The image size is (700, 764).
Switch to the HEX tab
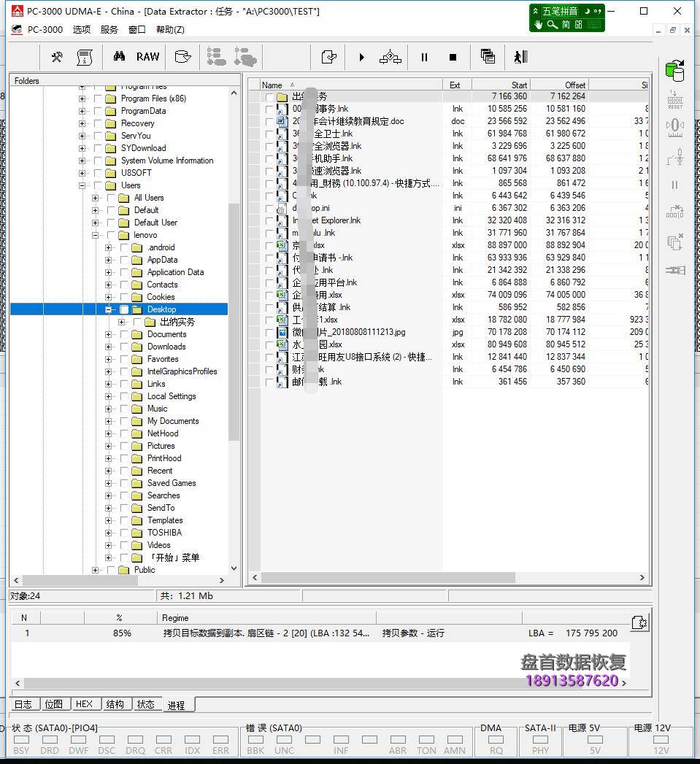(x=85, y=704)
